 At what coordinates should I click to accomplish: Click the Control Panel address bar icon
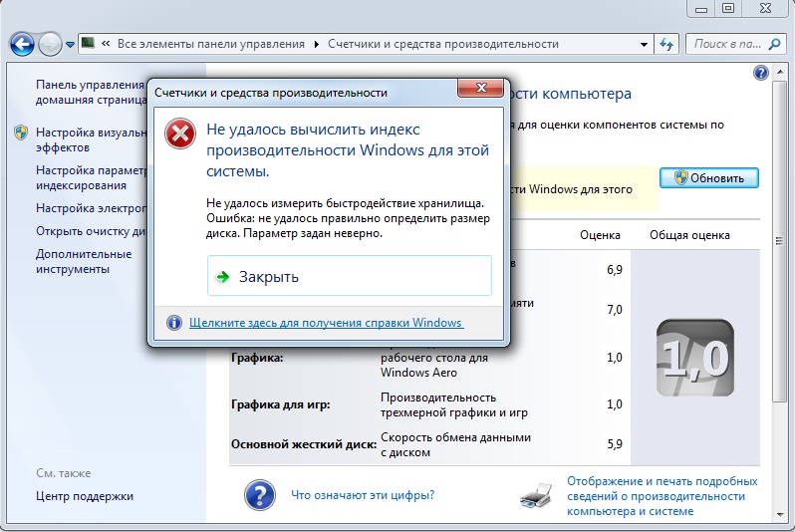click(x=89, y=43)
